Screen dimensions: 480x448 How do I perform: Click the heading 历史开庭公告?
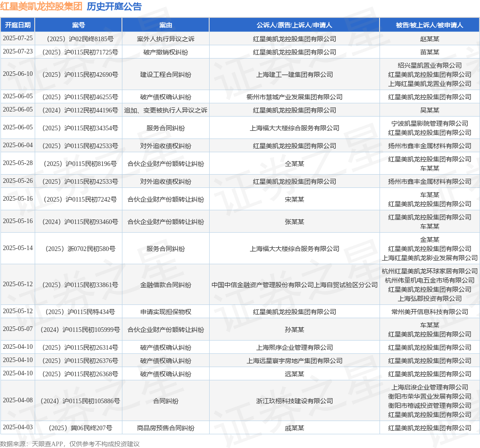click(x=114, y=6)
